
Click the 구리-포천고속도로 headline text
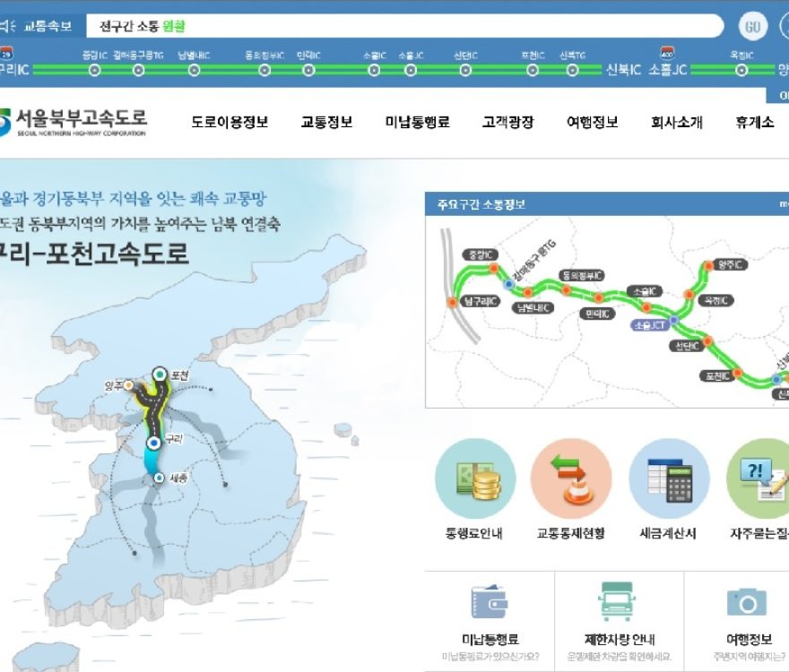click(x=94, y=254)
